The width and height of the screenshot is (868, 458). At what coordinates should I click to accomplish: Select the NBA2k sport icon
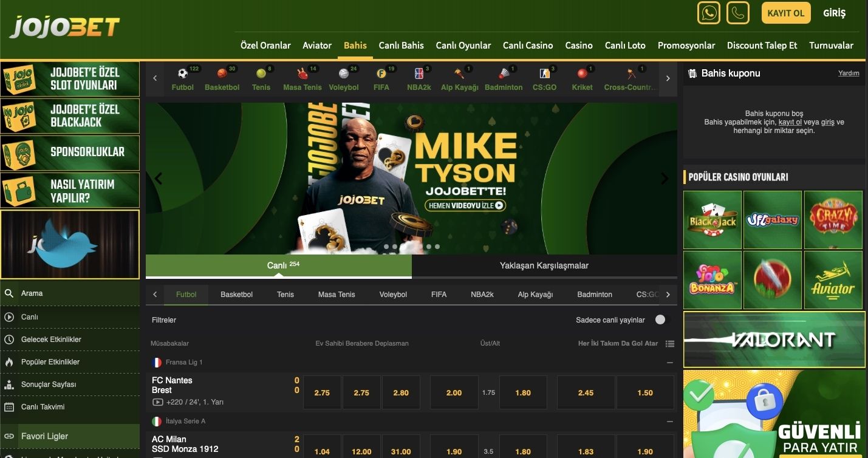point(419,74)
